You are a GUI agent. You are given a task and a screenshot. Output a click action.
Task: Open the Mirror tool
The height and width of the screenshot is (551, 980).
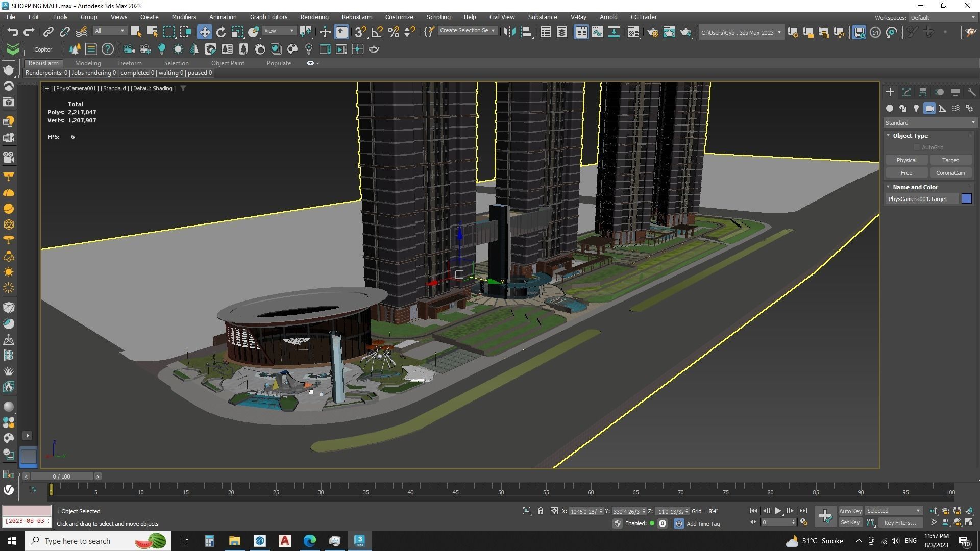pos(509,32)
